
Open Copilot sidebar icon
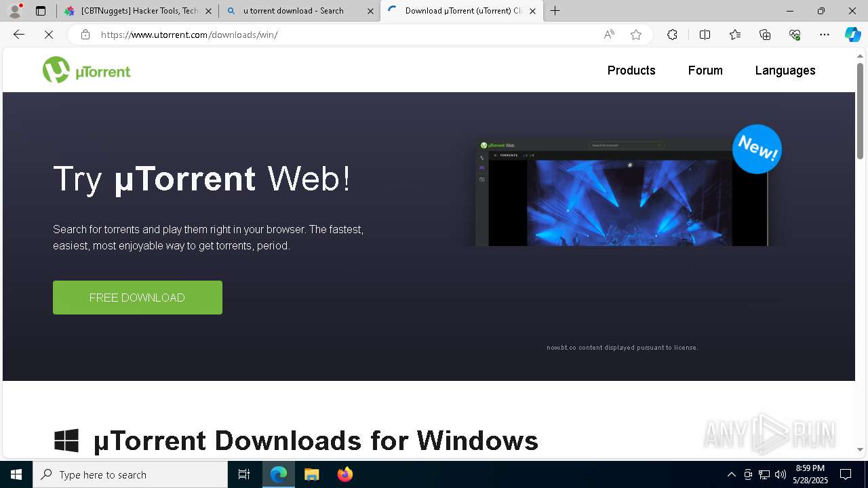pos(852,35)
